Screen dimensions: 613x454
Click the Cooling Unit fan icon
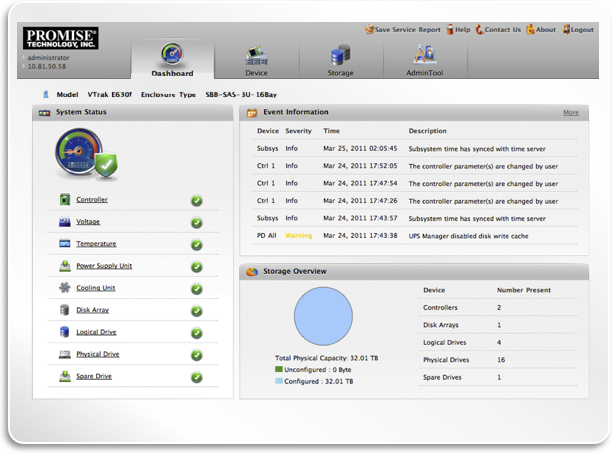click(65, 288)
